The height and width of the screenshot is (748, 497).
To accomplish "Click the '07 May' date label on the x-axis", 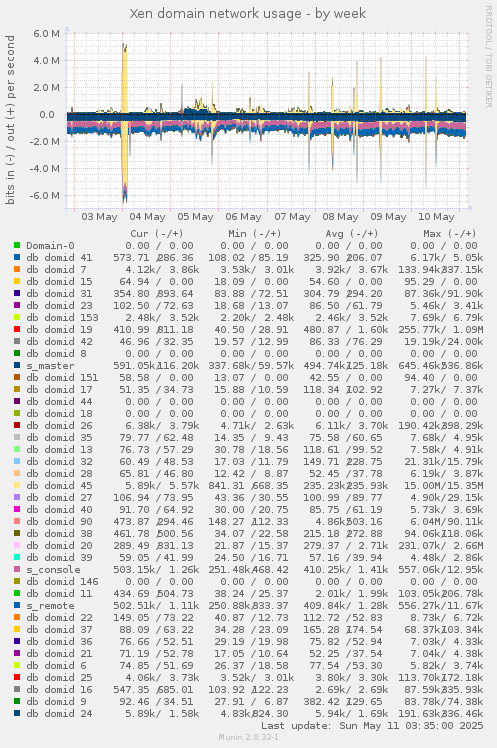I will 292,217.
